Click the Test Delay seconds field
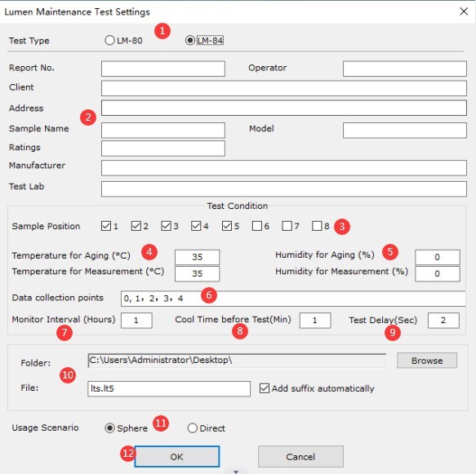 click(443, 321)
